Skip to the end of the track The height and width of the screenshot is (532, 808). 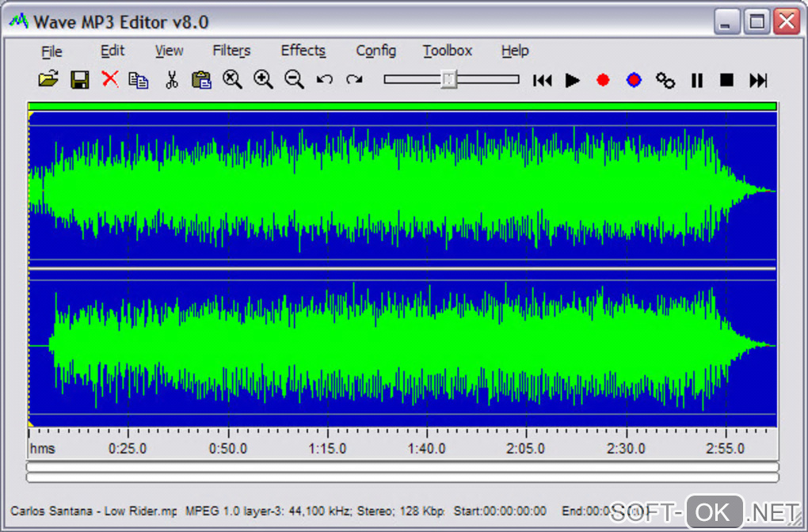pos(758,80)
